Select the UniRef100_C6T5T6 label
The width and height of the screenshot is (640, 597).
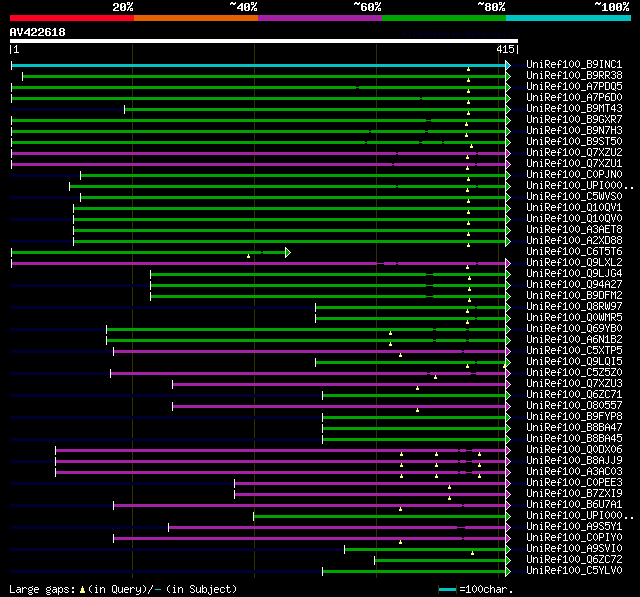coord(574,252)
